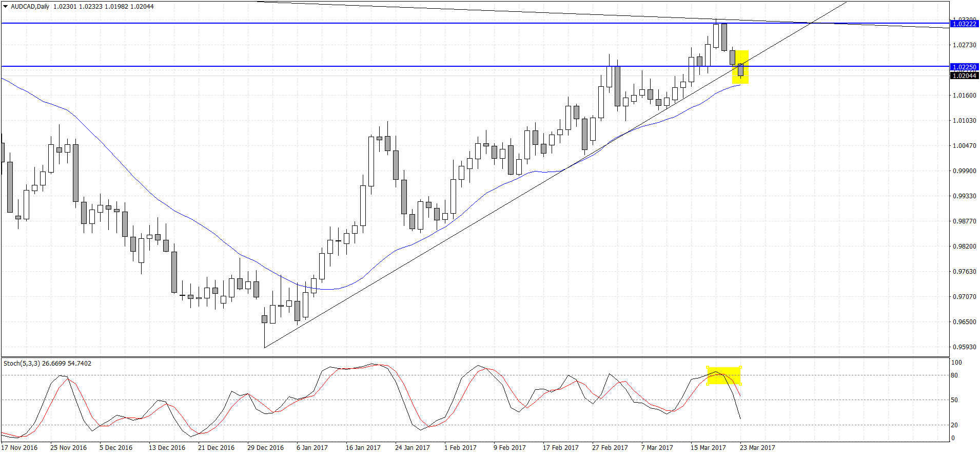Click the 16 Jan 2017 date label
This screenshot has height=454, width=980.
[363, 448]
